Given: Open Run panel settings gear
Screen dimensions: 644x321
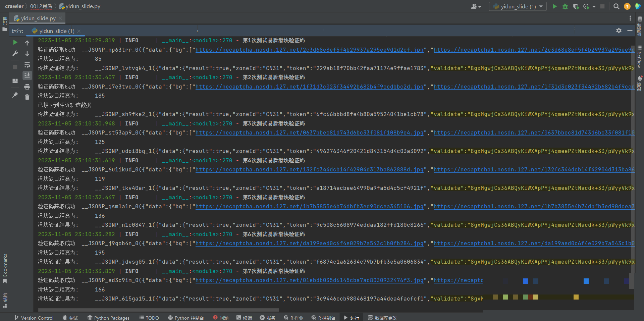Looking at the screenshot, I should pyautogui.click(x=619, y=31).
